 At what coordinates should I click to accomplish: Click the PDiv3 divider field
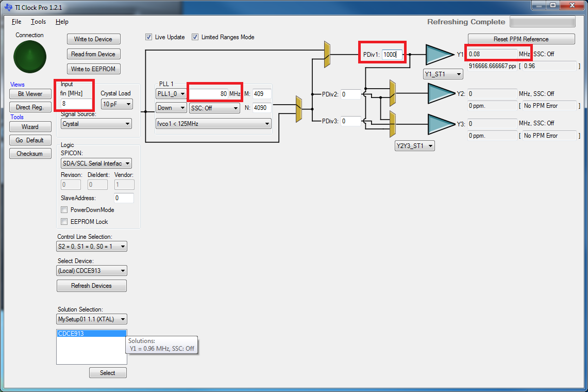pos(350,121)
